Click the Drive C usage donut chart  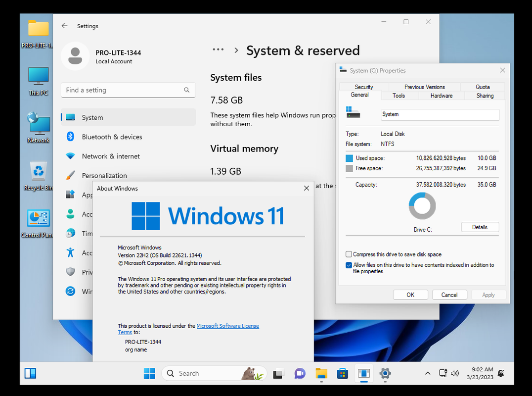click(x=422, y=206)
